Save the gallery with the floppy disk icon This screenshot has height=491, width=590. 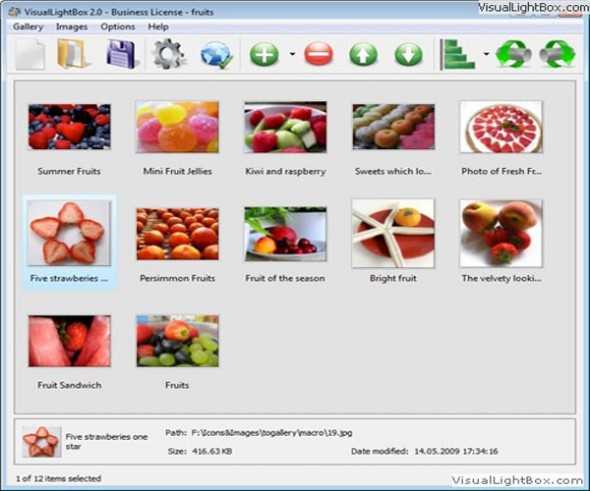(121, 55)
